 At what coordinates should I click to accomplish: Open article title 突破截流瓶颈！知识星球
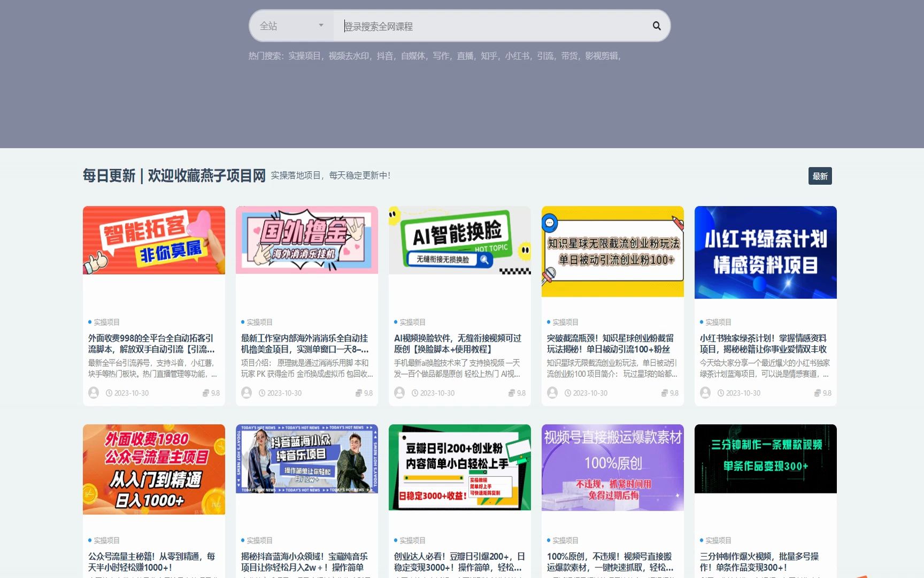(x=610, y=344)
